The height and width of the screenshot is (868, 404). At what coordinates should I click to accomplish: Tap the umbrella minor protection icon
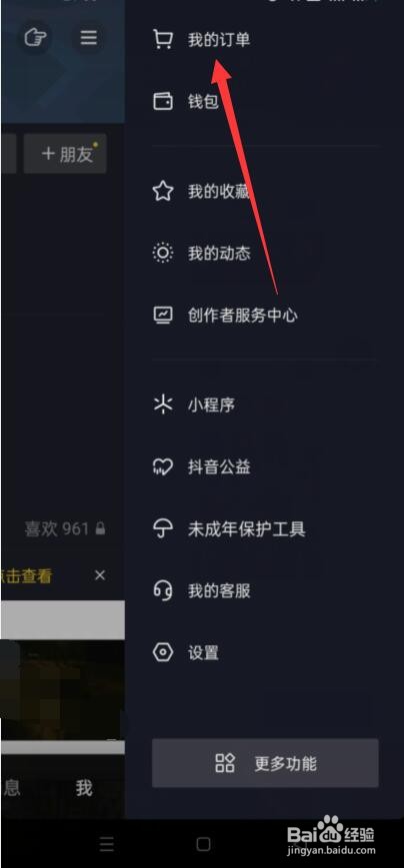[x=162, y=528]
